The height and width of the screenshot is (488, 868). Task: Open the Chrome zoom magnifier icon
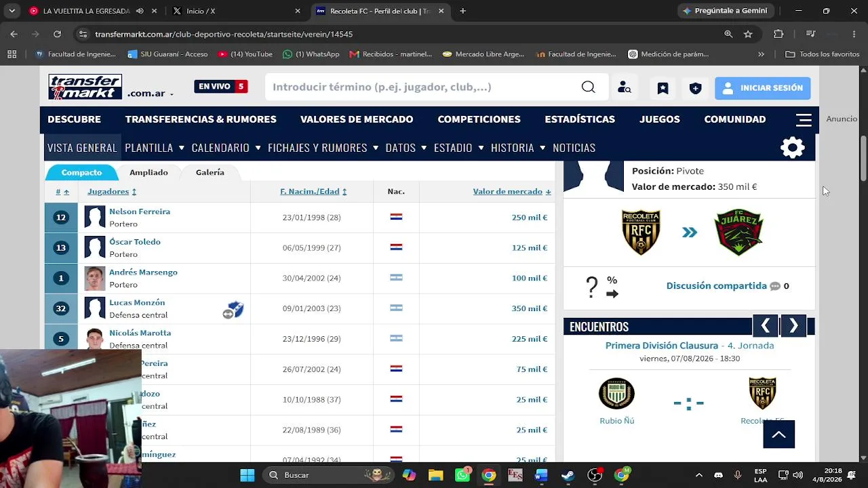tap(728, 34)
